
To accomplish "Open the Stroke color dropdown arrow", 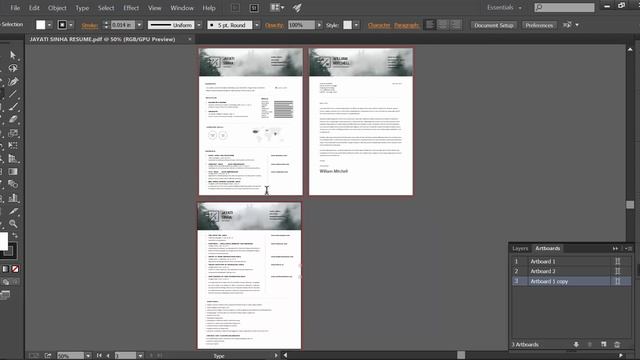I will click(71, 25).
